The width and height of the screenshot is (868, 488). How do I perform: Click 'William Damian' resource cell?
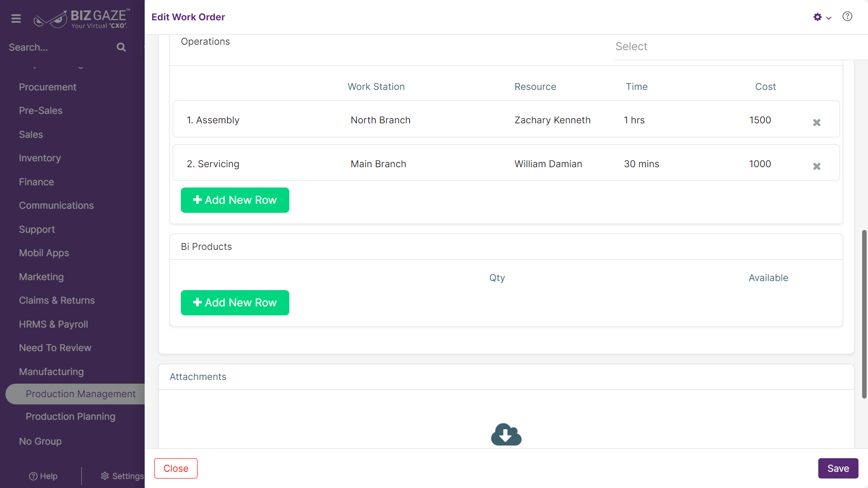point(548,164)
